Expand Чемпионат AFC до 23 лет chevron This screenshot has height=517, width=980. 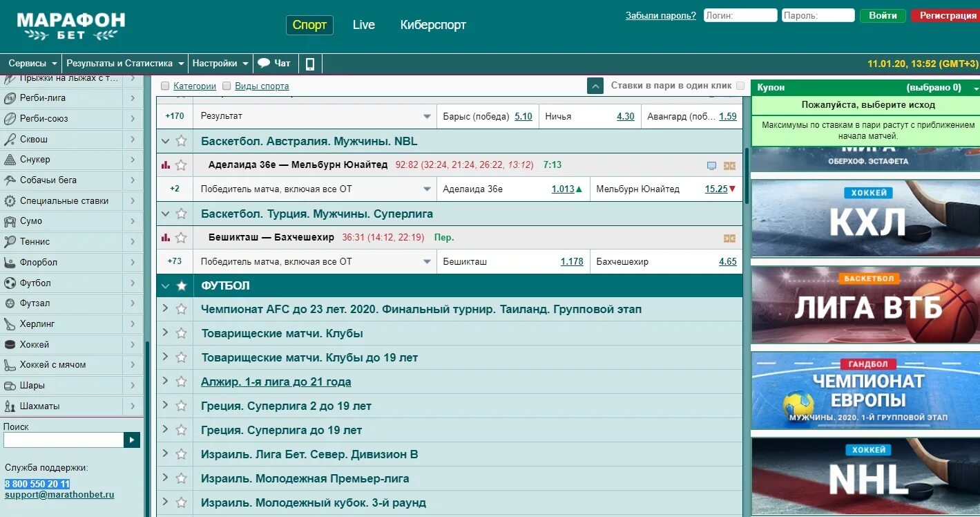(165, 309)
